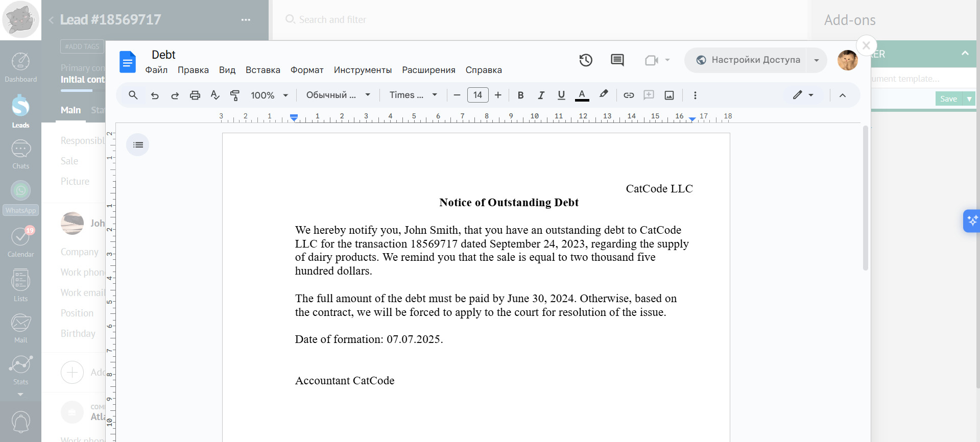Open the 100% zoom dropdown
The height and width of the screenshot is (442, 980).
(269, 95)
